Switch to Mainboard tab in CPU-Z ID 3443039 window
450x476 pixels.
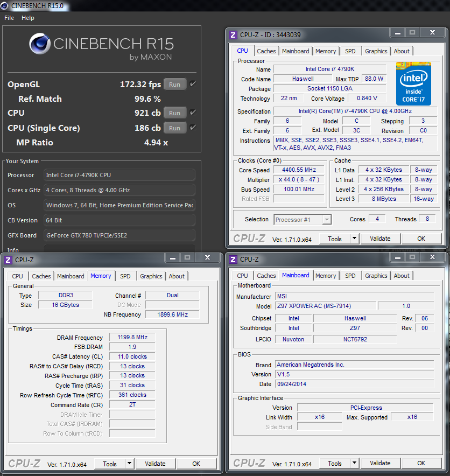296,51
